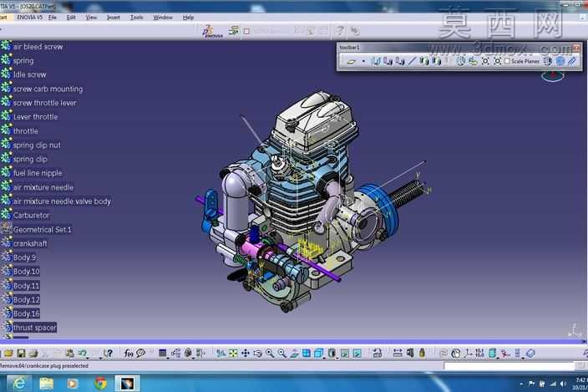
Task: Click the pencil sketch icon in toolbar1
Action: click(571, 61)
